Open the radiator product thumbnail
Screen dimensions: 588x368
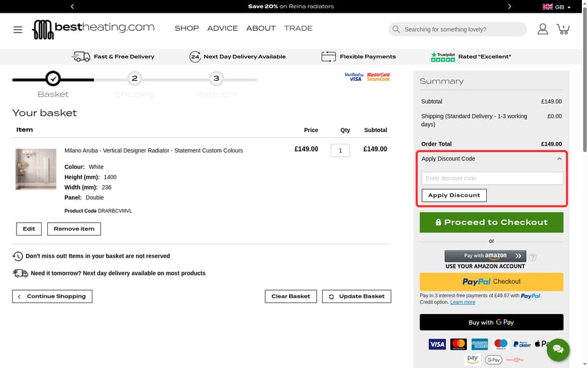click(36, 169)
